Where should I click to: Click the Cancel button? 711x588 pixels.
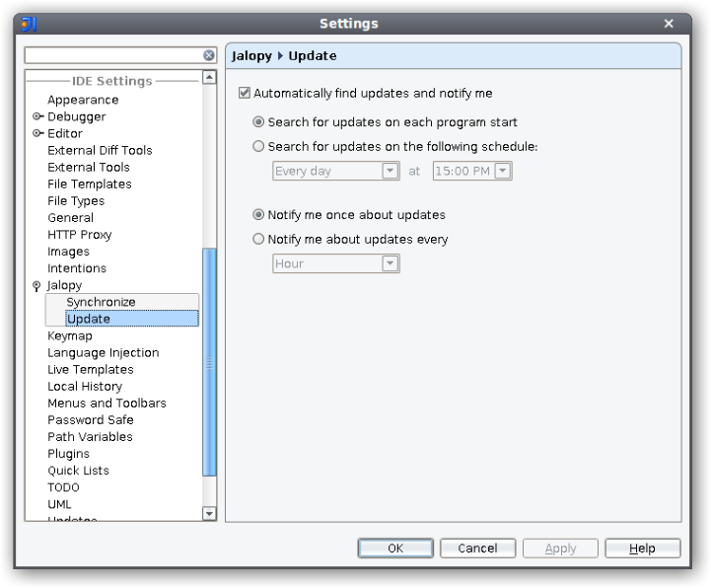tap(477, 549)
